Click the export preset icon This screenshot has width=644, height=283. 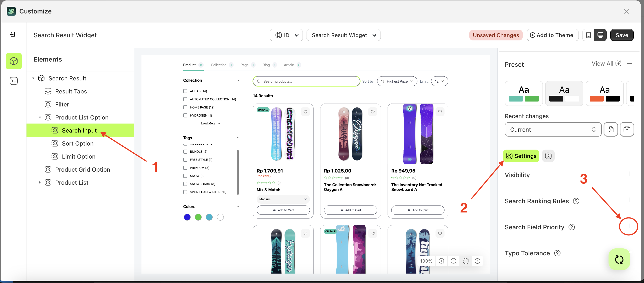coord(626,130)
